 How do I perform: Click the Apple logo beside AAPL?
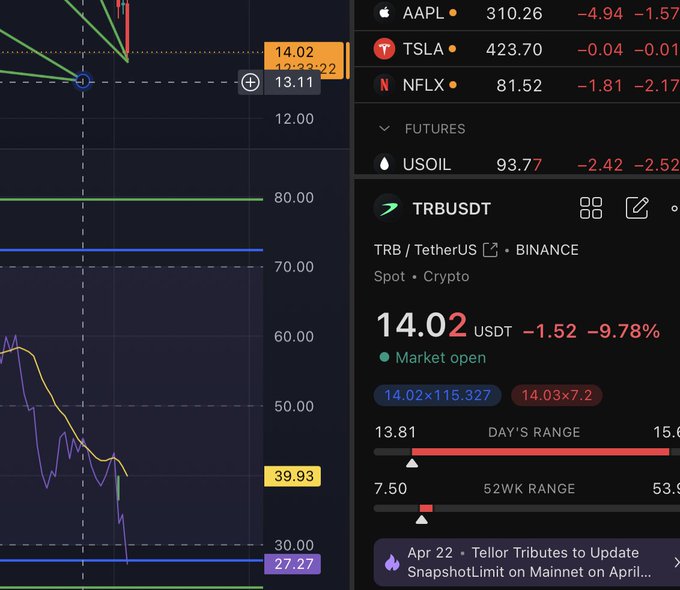tap(384, 13)
